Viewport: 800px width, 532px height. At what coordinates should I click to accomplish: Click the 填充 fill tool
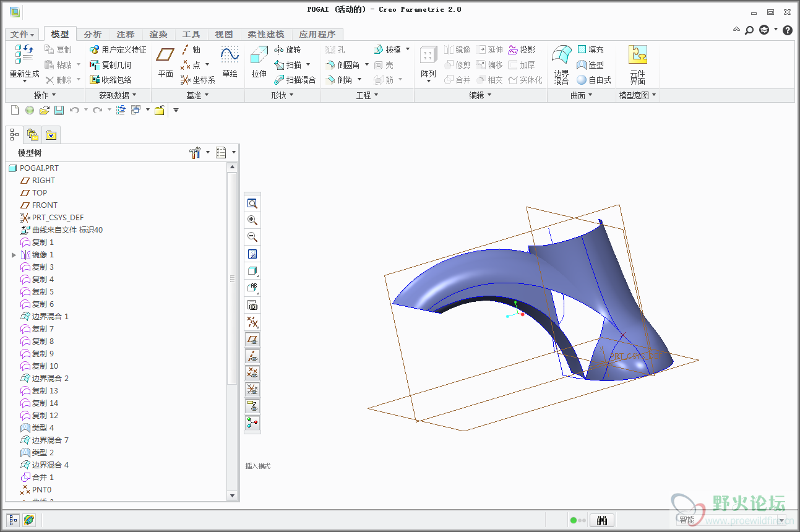tap(590, 49)
